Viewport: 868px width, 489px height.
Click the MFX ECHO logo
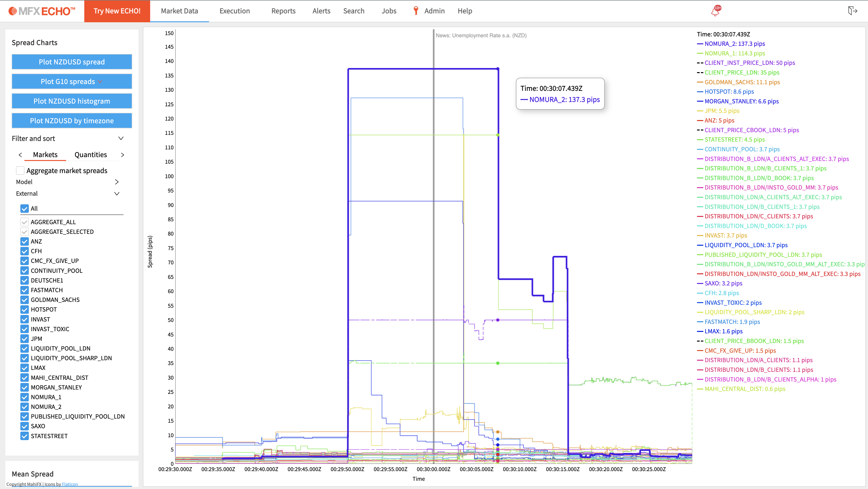click(x=42, y=11)
